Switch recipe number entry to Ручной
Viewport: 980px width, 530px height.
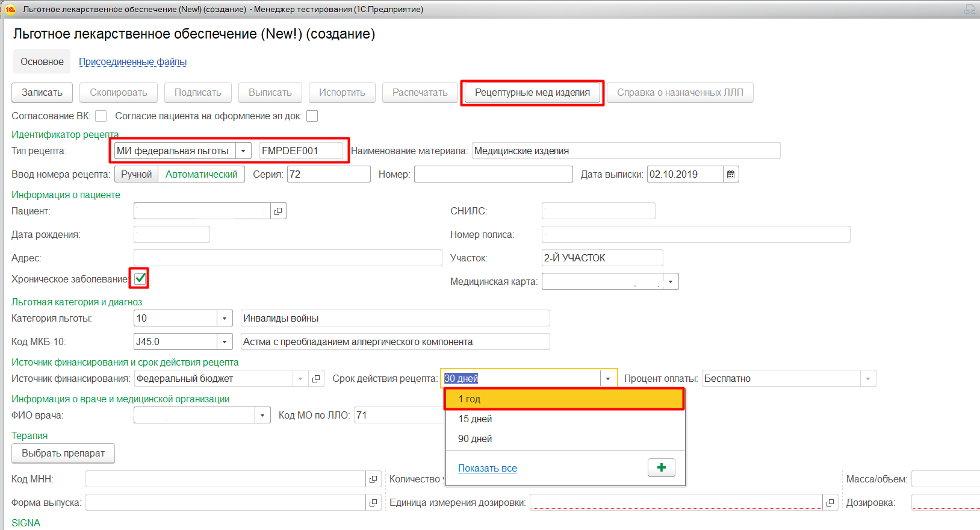coord(136,175)
